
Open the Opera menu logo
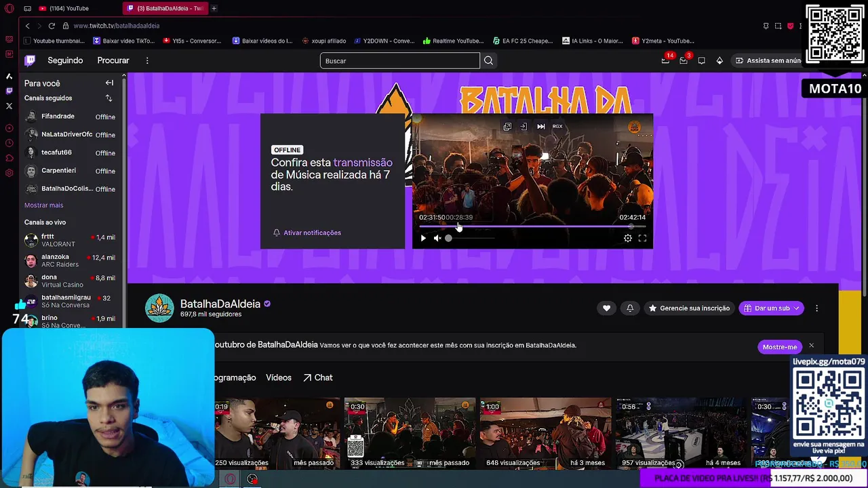(x=9, y=8)
